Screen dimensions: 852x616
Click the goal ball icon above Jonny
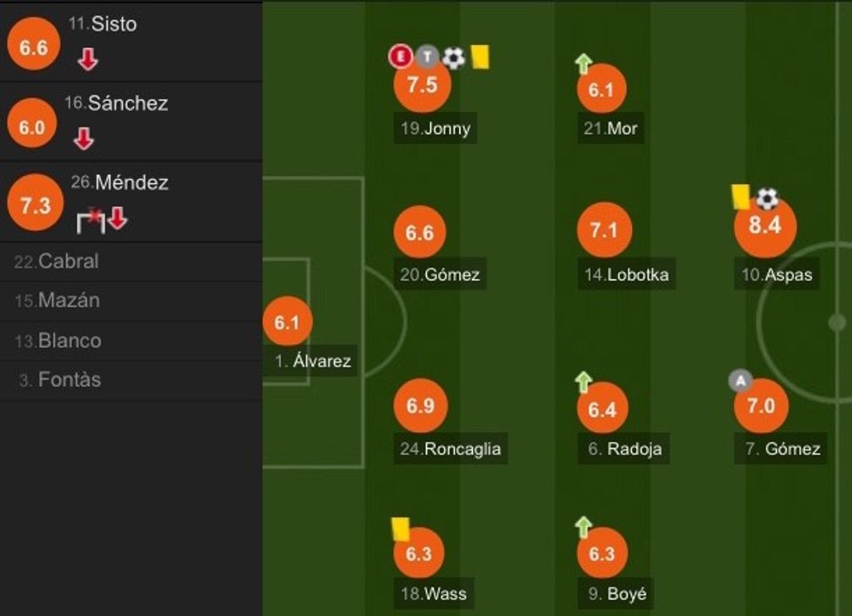click(x=454, y=57)
